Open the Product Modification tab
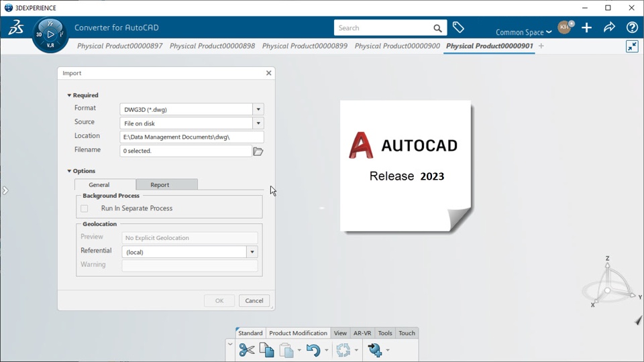The height and width of the screenshot is (362, 644). [x=298, y=333]
